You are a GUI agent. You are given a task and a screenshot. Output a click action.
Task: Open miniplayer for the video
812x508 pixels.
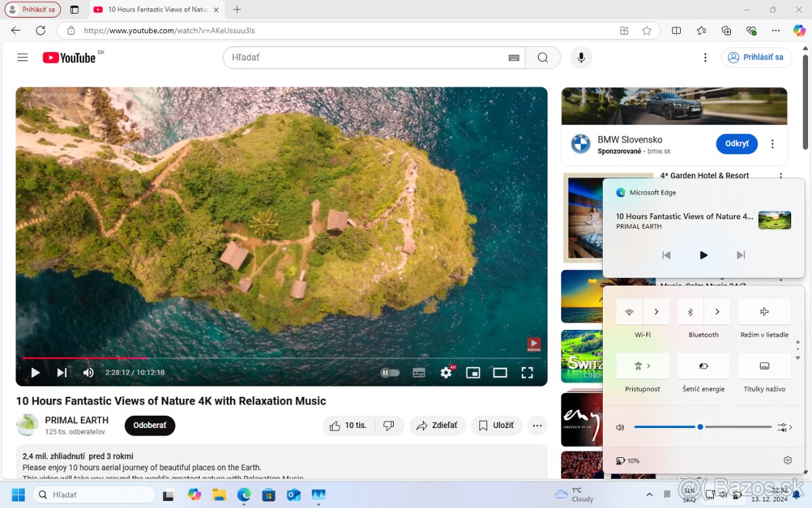pos(473,373)
